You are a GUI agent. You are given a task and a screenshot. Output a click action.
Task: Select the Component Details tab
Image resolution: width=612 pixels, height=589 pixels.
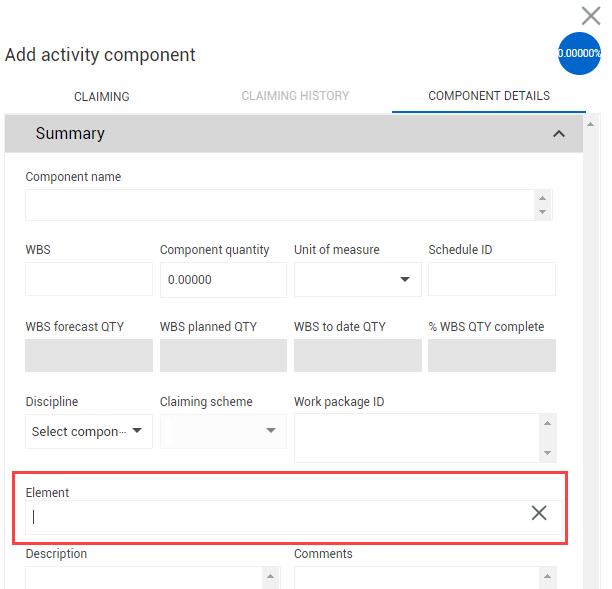pyautogui.click(x=488, y=96)
